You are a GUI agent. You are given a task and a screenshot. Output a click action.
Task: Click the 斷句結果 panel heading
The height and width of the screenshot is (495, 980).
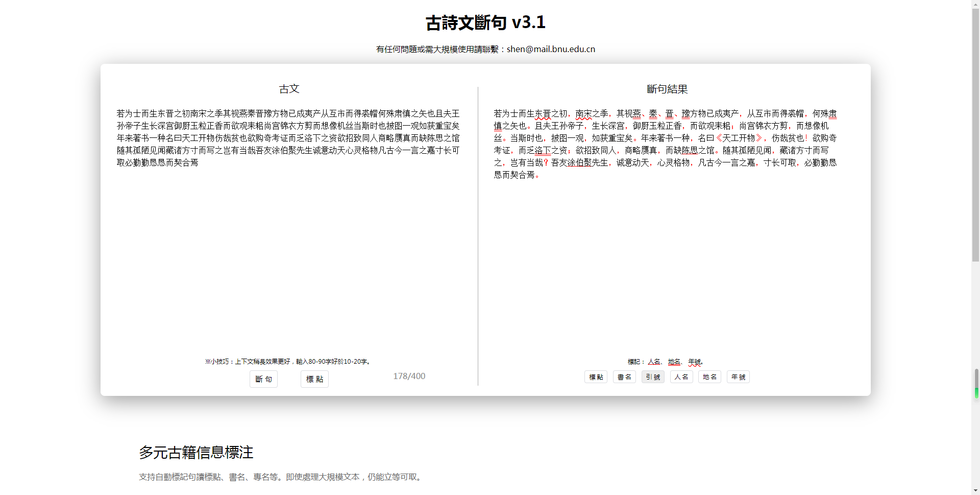pos(667,89)
